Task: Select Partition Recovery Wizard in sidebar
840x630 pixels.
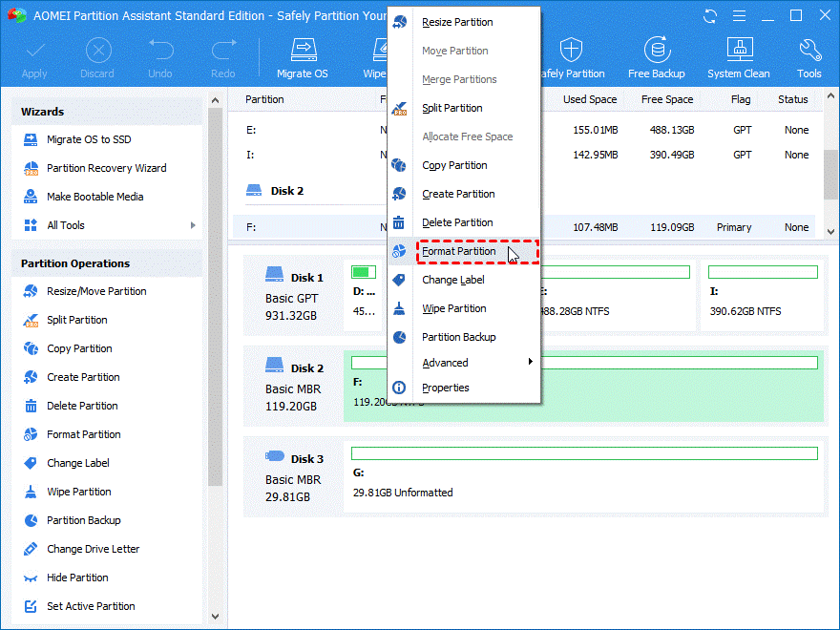Action: pyautogui.click(x=106, y=168)
